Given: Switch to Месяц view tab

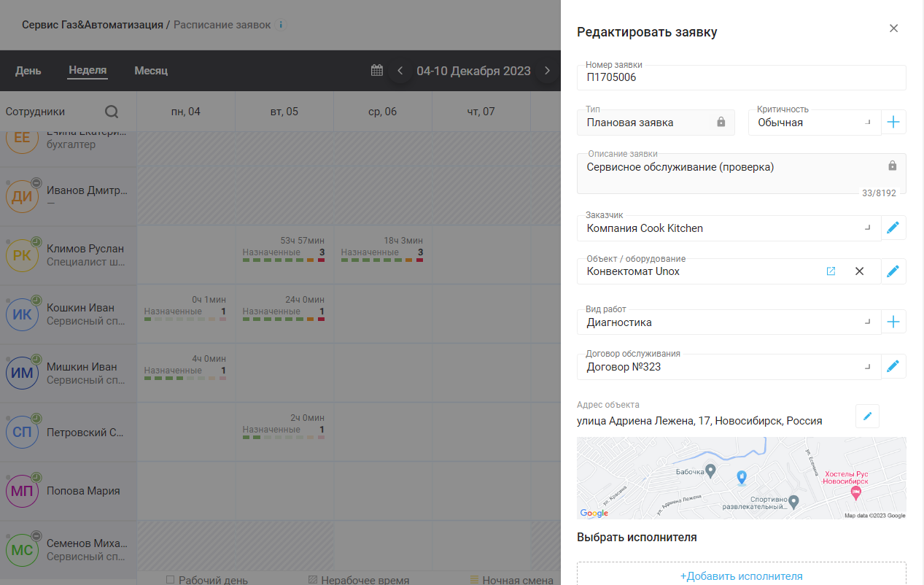Looking at the screenshot, I should 151,71.
